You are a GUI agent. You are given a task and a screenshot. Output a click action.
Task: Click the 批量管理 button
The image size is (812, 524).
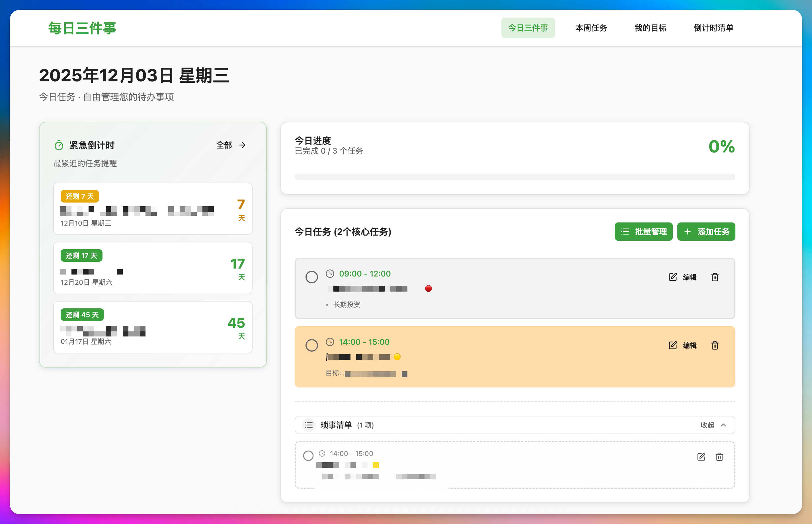(643, 232)
